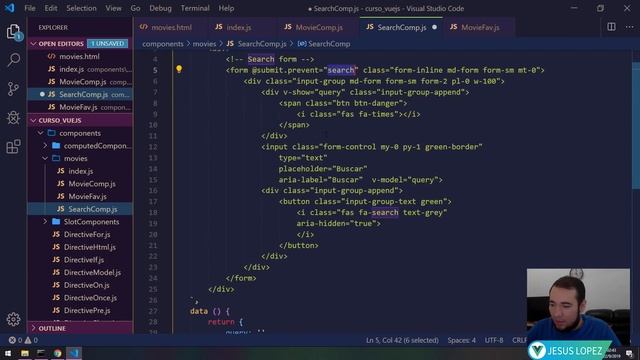Open the Extensions view
Viewport: 640px width, 360px height.
click(x=13, y=146)
